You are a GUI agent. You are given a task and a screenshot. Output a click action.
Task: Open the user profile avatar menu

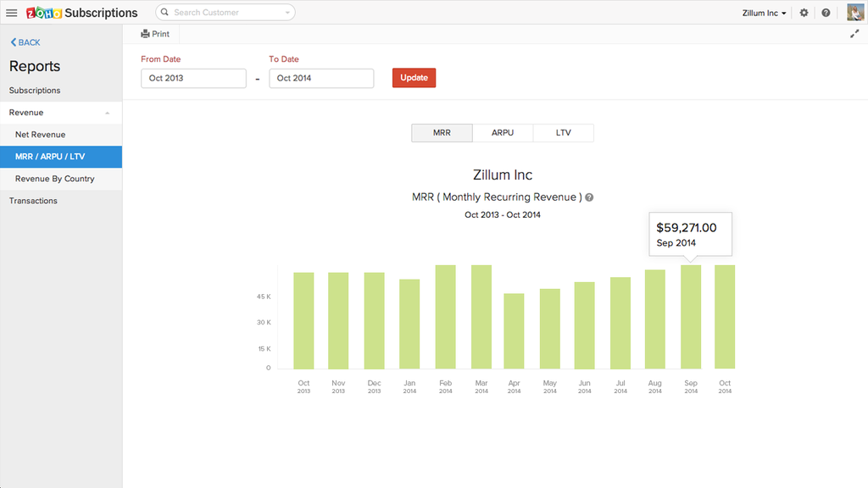click(x=854, y=12)
